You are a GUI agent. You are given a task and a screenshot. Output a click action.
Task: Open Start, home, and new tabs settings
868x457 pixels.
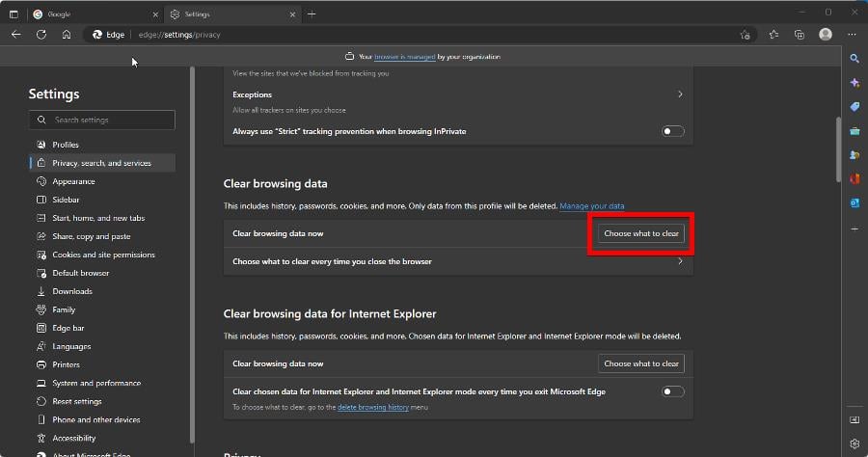[102, 218]
